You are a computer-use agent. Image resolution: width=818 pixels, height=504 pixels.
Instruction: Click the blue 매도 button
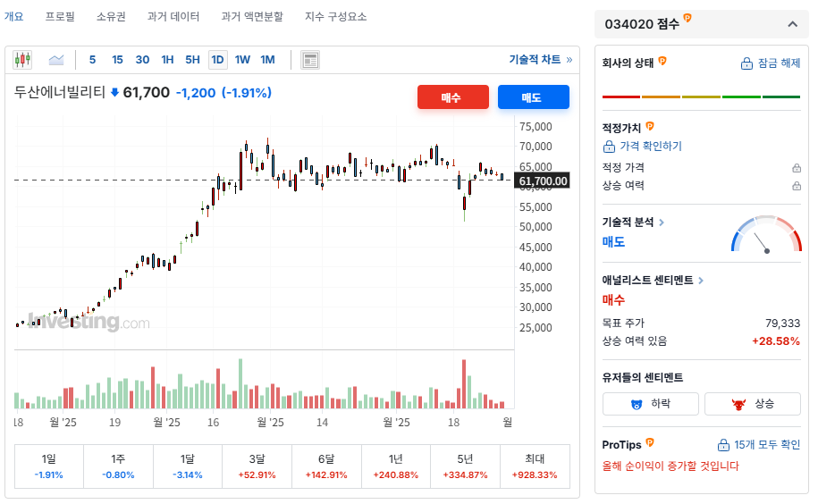[x=533, y=97]
